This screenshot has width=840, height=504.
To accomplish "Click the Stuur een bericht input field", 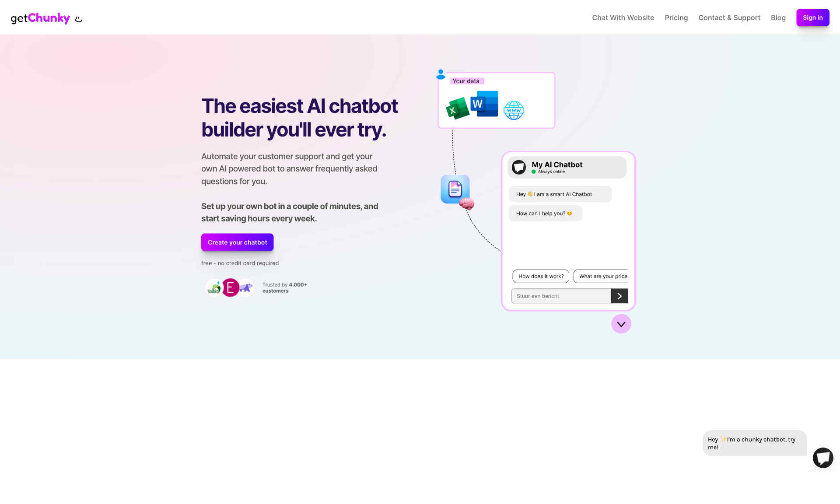I will [x=561, y=295].
